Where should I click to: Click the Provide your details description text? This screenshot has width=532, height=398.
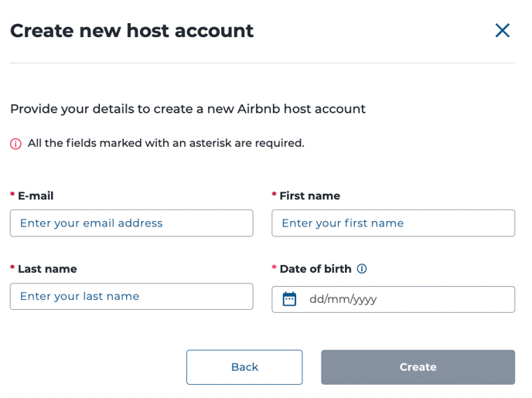click(x=188, y=109)
